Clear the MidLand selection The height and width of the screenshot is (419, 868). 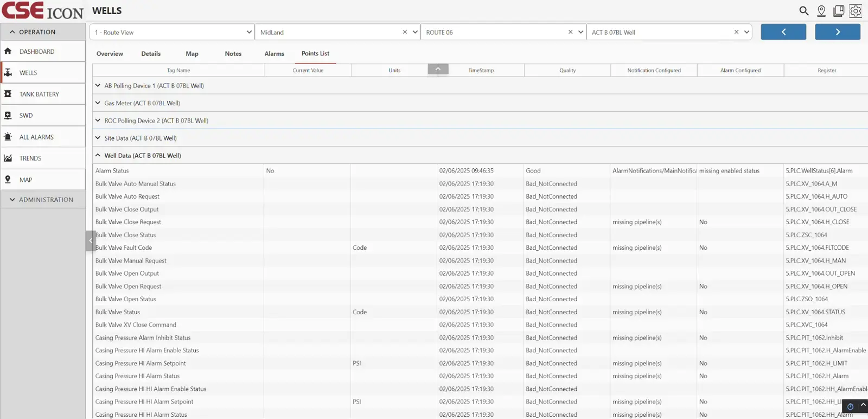coord(405,33)
